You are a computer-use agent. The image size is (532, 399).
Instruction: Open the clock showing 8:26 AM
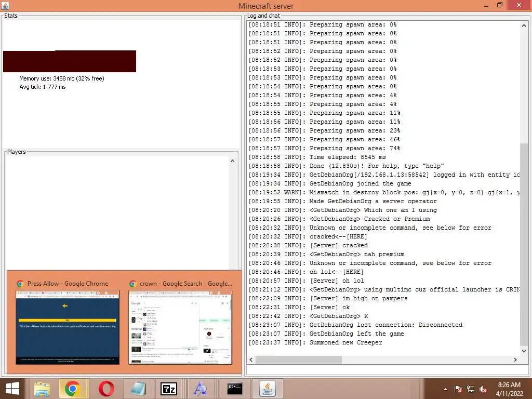coord(509,389)
